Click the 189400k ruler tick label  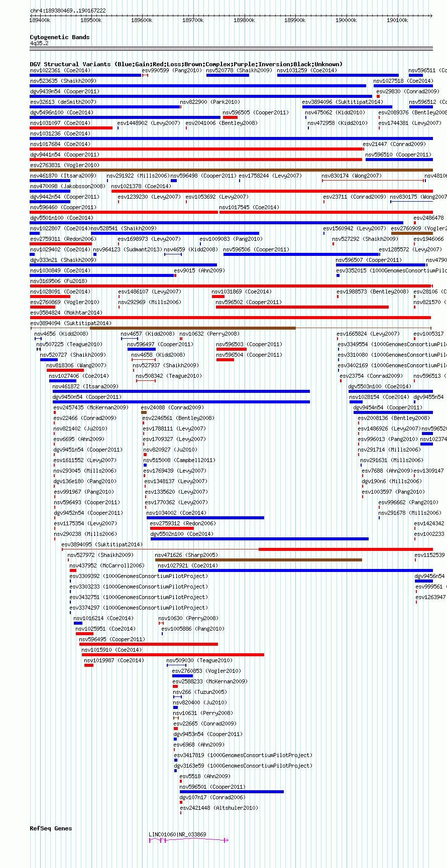point(40,21)
